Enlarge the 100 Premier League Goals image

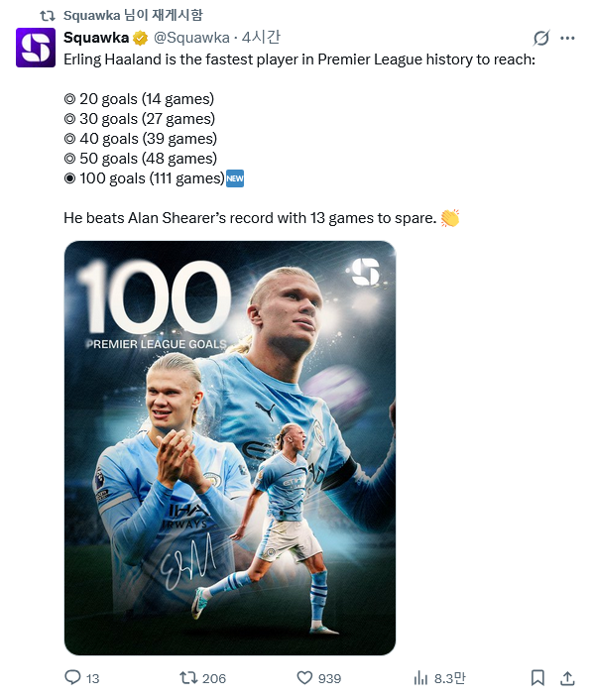coord(230,448)
